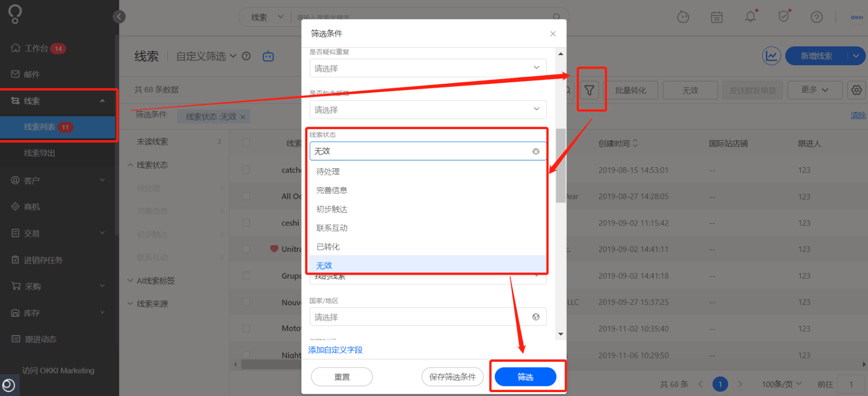Open the 是否包含邮箱 dropdown
This screenshot has width=868, height=396.
(x=428, y=110)
